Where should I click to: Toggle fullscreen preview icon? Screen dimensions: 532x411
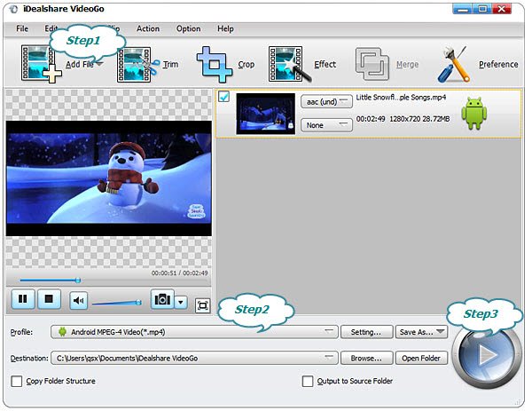[x=203, y=305]
